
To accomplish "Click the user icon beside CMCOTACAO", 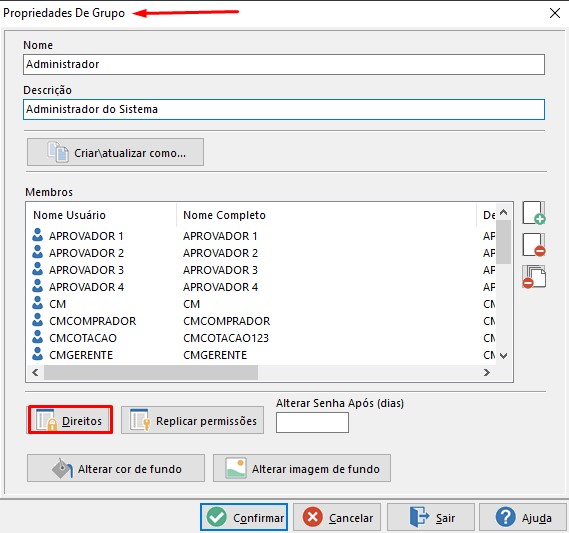I will [x=37, y=337].
